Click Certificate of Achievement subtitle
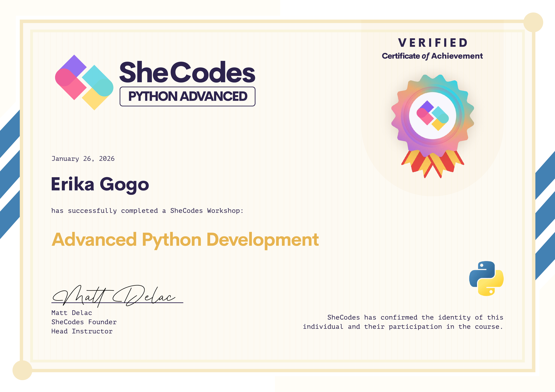 pyautogui.click(x=432, y=56)
